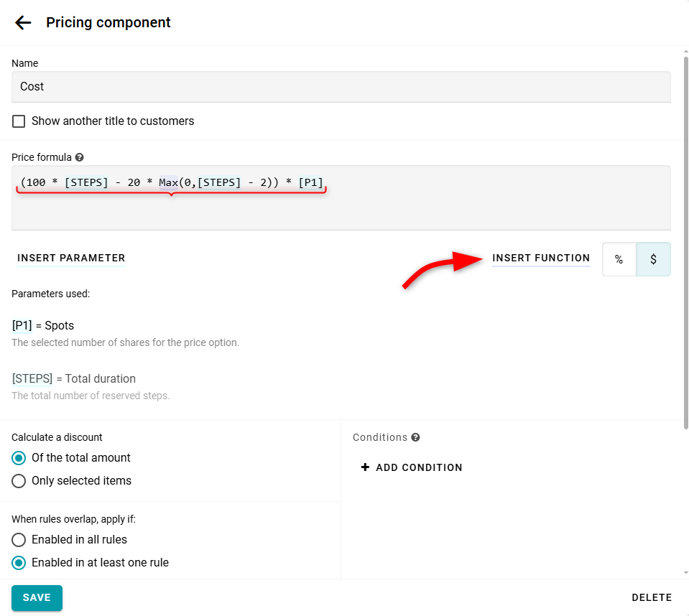Select the percent mode button
The height and width of the screenshot is (616, 689).
pos(619,259)
